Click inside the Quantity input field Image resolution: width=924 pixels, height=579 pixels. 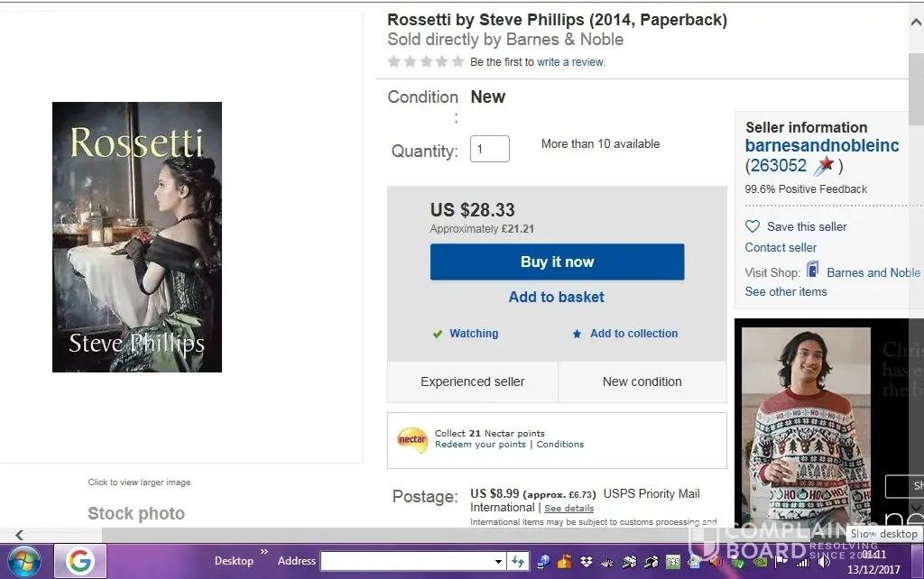pyautogui.click(x=489, y=150)
